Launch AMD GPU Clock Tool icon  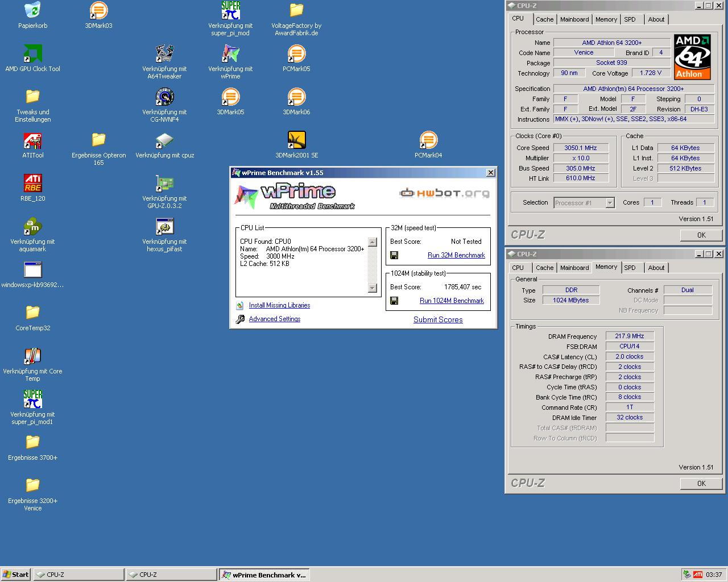[32, 53]
